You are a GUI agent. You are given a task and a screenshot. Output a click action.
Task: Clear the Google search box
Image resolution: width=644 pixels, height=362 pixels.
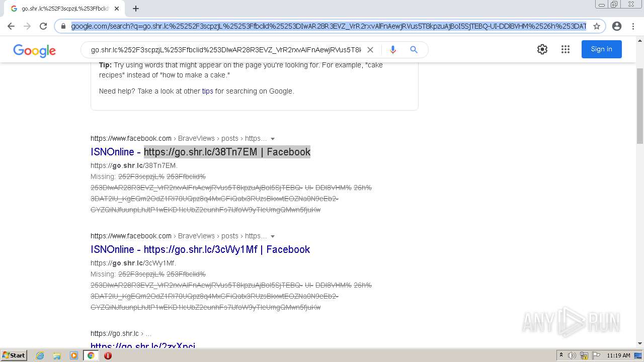pyautogui.click(x=370, y=50)
